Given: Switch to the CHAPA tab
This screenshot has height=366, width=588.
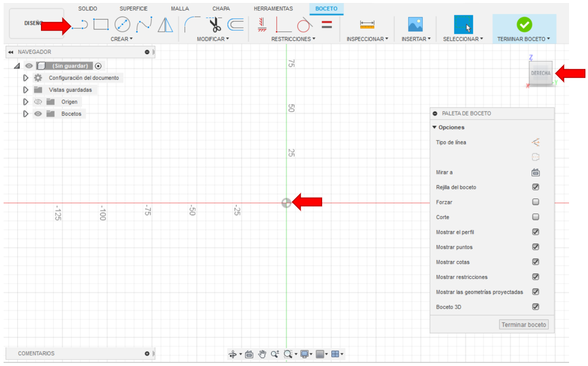Looking at the screenshot, I should click(221, 9).
